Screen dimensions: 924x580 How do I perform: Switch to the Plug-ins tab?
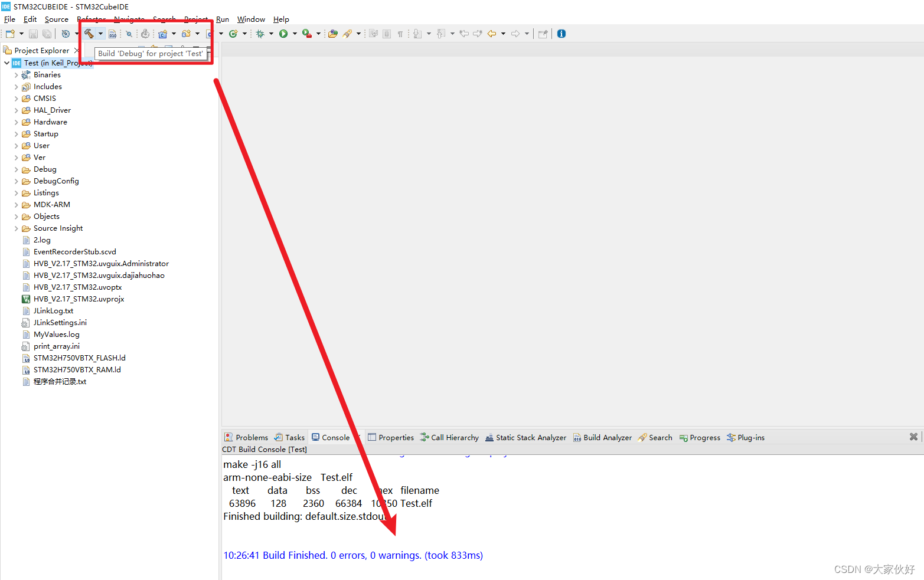coord(746,437)
